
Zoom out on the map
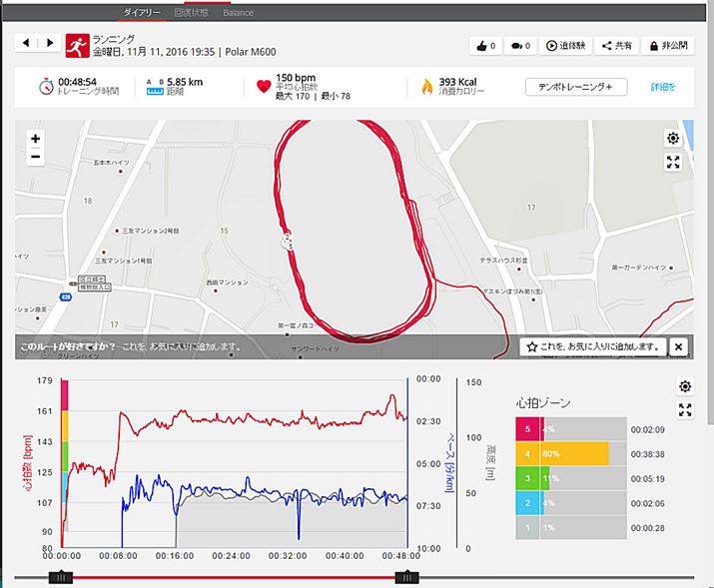[x=36, y=157]
